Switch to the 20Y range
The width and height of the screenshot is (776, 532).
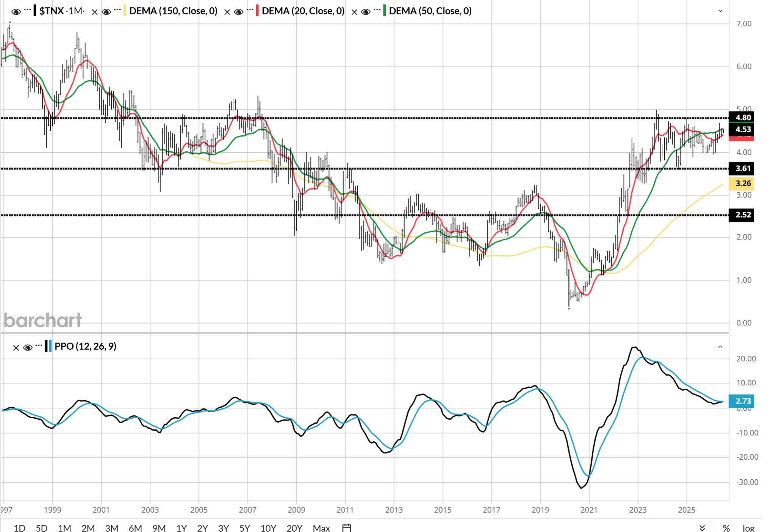point(294,528)
